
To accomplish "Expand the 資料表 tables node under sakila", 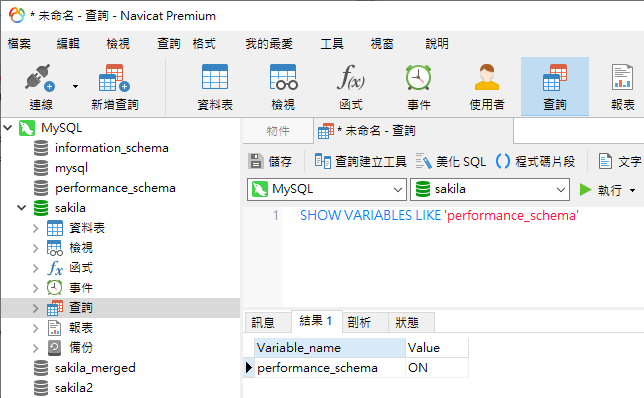I will [36, 228].
